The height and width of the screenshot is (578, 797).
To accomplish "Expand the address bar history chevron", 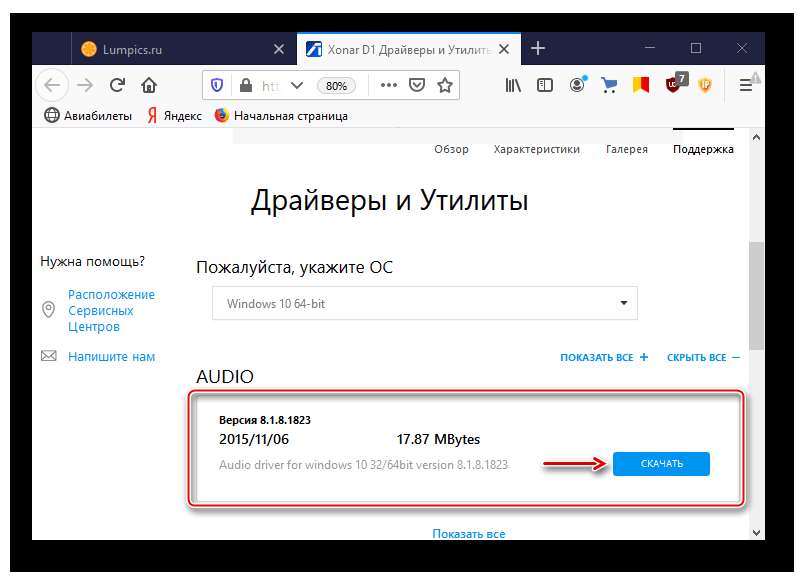I will coord(297,85).
